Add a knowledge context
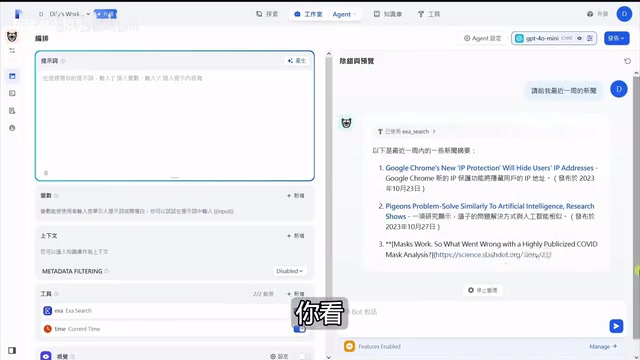 (296, 236)
